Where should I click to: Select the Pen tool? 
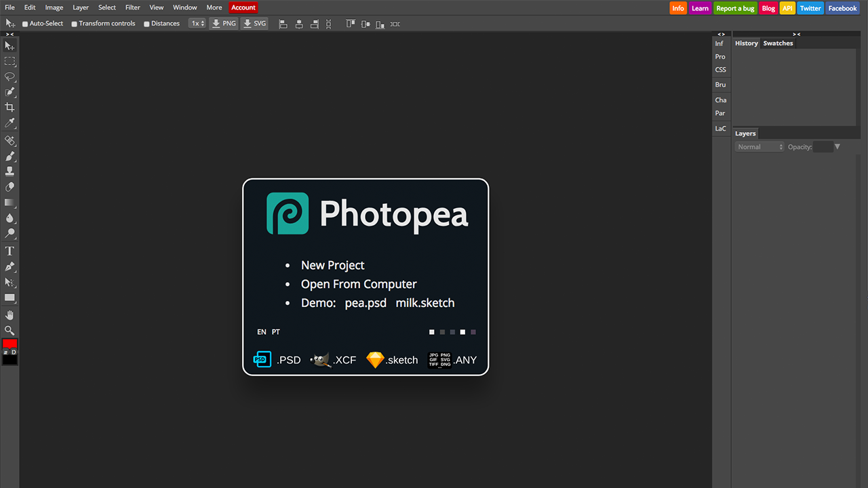[9, 267]
